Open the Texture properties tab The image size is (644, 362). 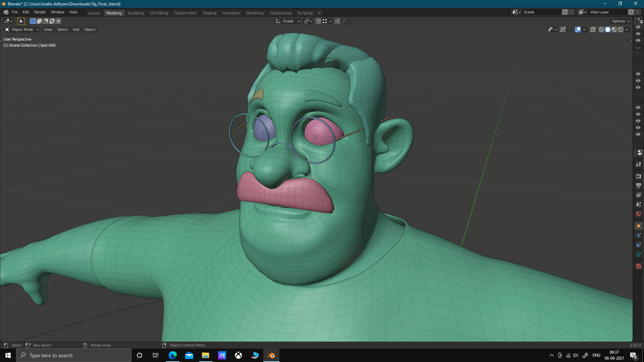click(x=639, y=266)
